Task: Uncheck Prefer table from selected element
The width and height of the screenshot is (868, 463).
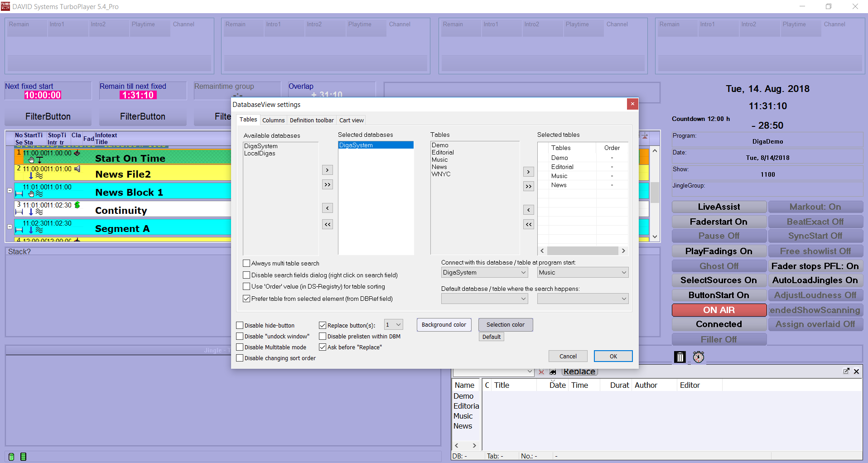Action: pos(247,299)
